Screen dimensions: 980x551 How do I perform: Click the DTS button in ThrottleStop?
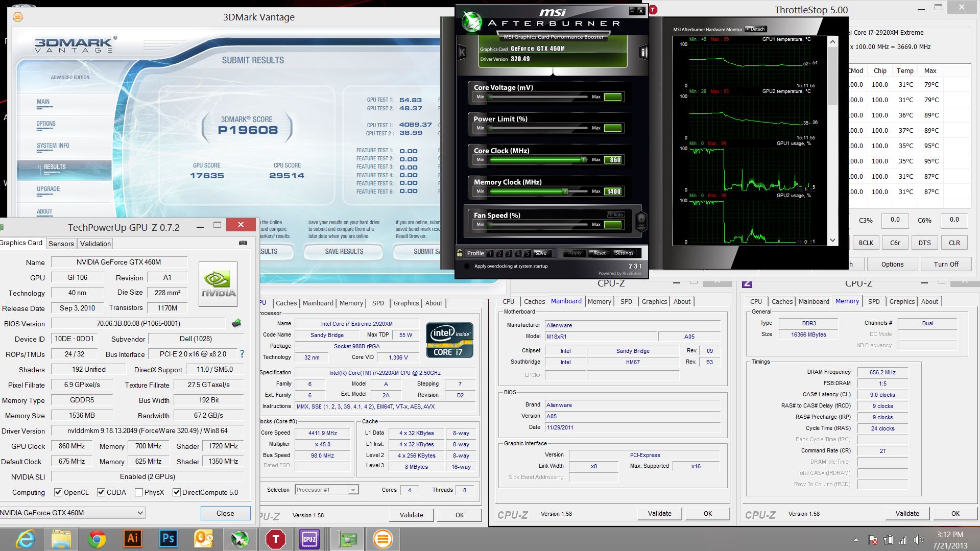pos(924,243)
